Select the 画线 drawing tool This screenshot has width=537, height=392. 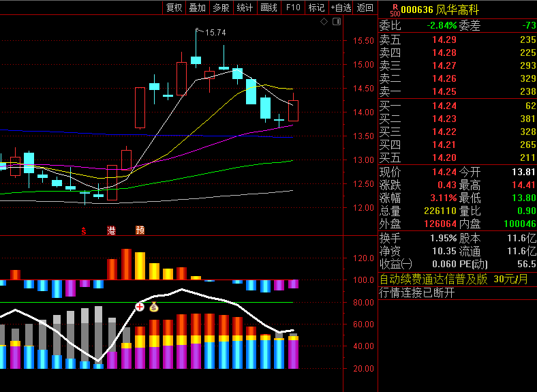(x=268, y=7)
